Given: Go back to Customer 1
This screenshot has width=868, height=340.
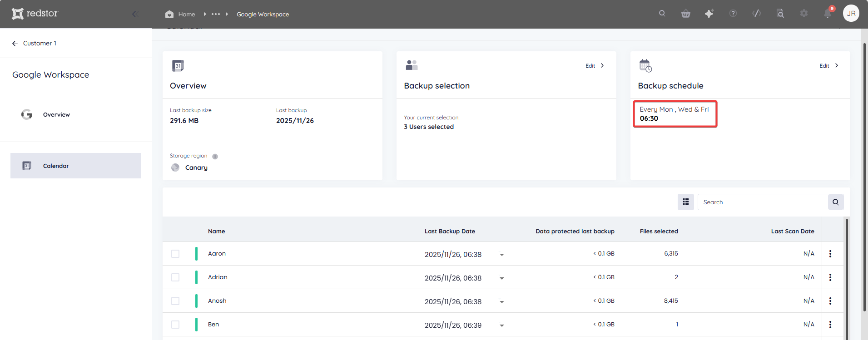Looking at the screenshot, I should [40, 44].
